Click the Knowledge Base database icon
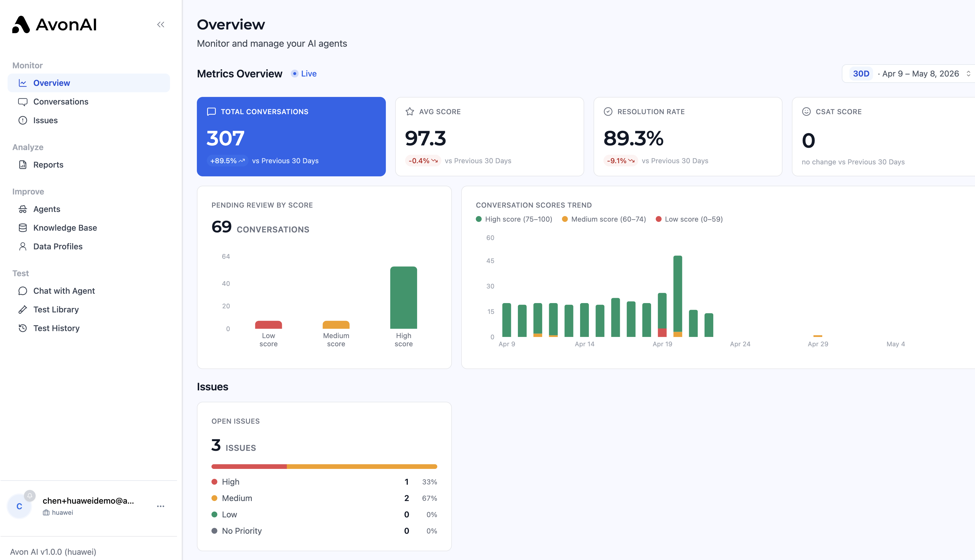The height and width of the screenshot is (560, 975). click(23, 228)
